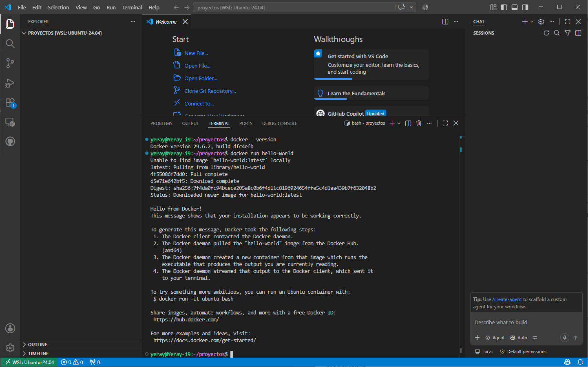
Task: Click the WSL: Ubuntu-24.04 remote indicator
Action: tap(30, 362)
